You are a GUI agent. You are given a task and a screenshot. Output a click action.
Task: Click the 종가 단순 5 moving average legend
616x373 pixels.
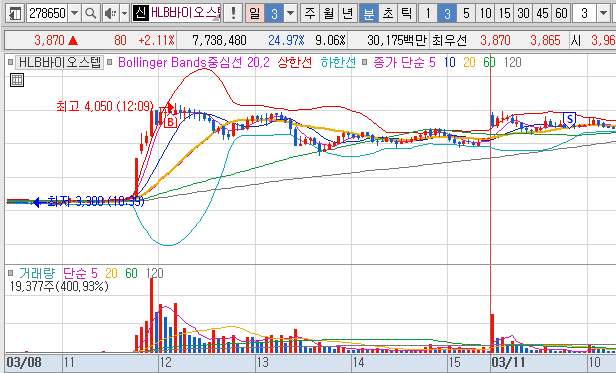pos(404,62)
